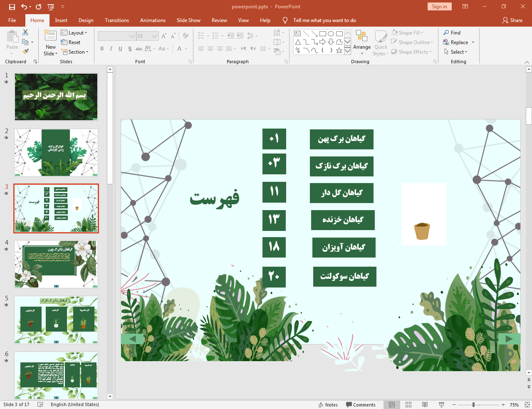532x409 pixels.
Task: Open the font size dropdown
Action: click(x=154, y=36)
